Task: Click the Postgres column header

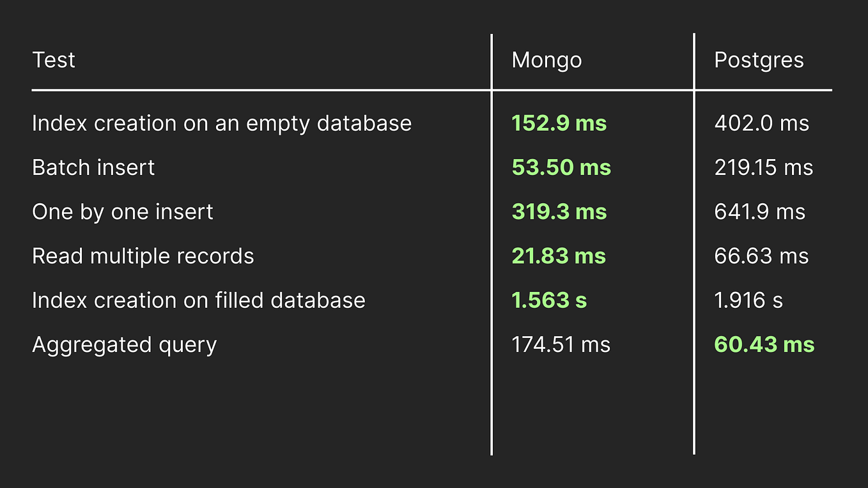Action: [759, 60]
